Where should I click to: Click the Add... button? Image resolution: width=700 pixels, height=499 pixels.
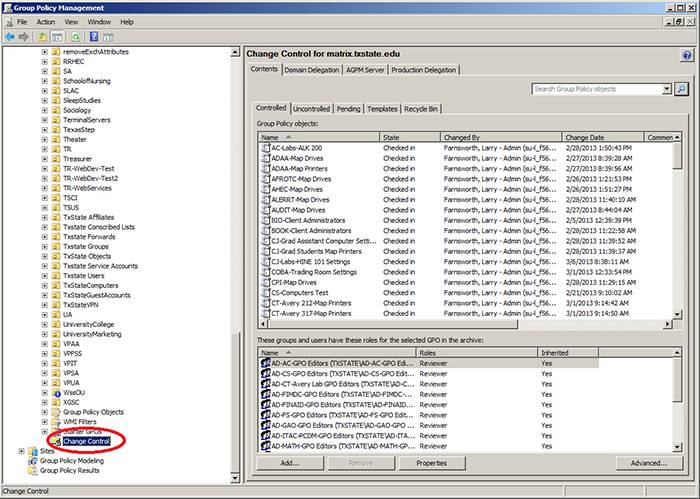click(290, 463)
